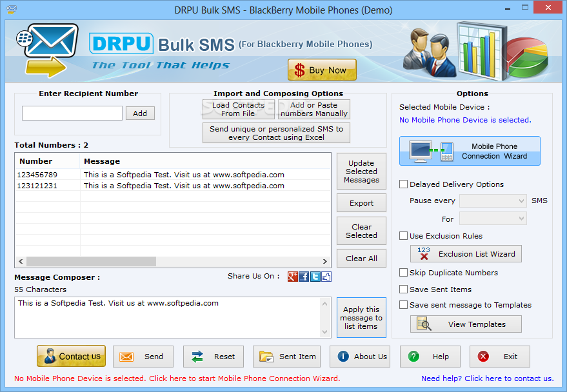567x392 pixels.
Task: Click the Exit button
Action: pyautogui.click(x=500, y=357)
